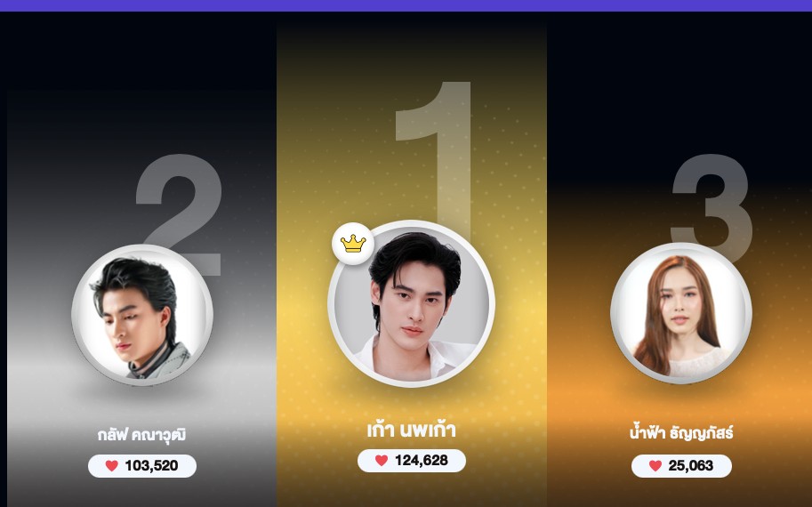Click the heart icon beside 103,520
812x507 pixels.
click(112, 465)
